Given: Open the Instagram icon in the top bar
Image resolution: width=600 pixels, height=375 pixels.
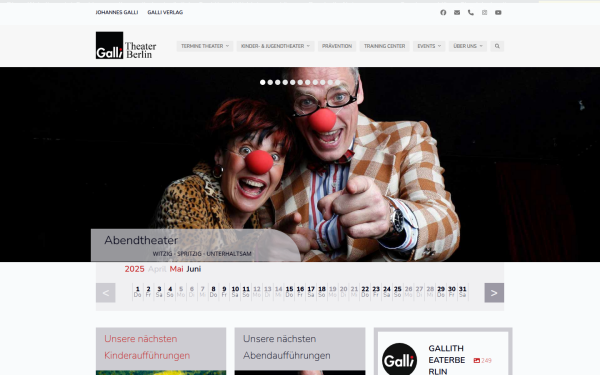Looking at the screenshot, I should [484, 13].
